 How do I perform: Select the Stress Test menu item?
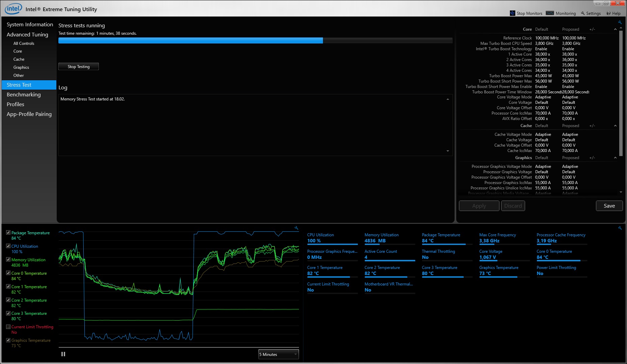coord(29,85)
